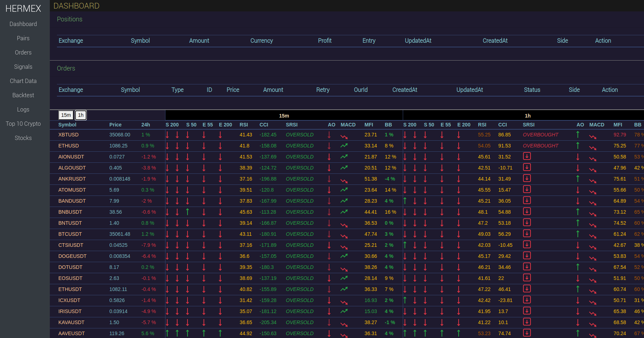This screenshot has height=338, width=644.
Task: Click the 24h column header in indicator table
Action: click(x=146, y=125)
